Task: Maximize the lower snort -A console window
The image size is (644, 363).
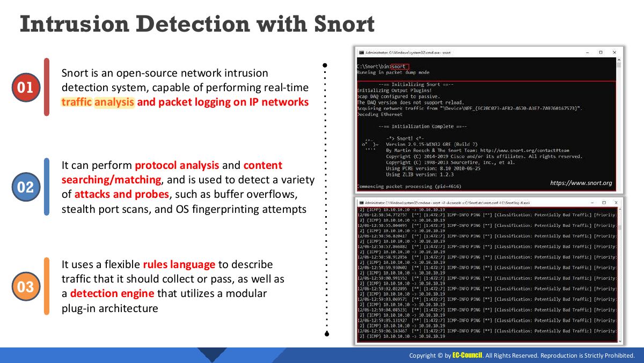Action: point(604,203)
